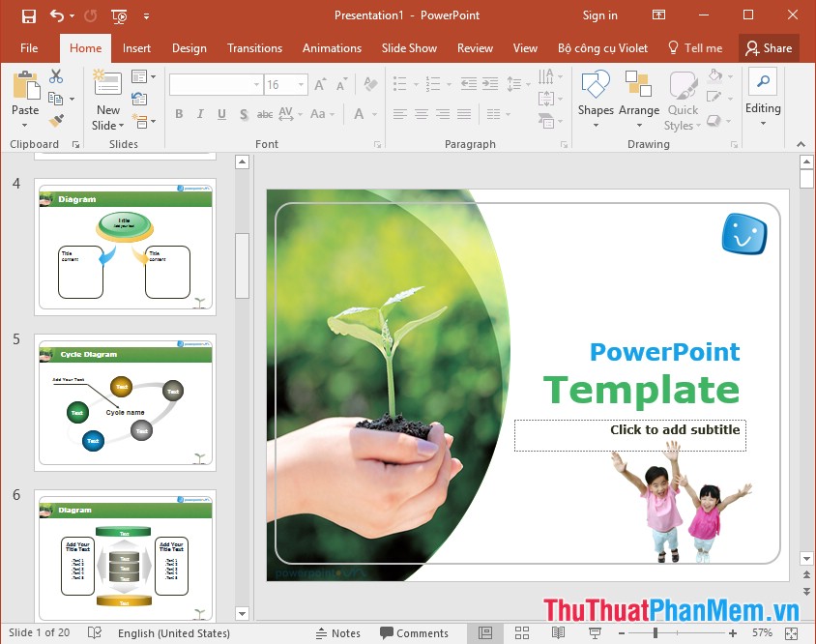Toggle Italic formatting

coord(200,113)
